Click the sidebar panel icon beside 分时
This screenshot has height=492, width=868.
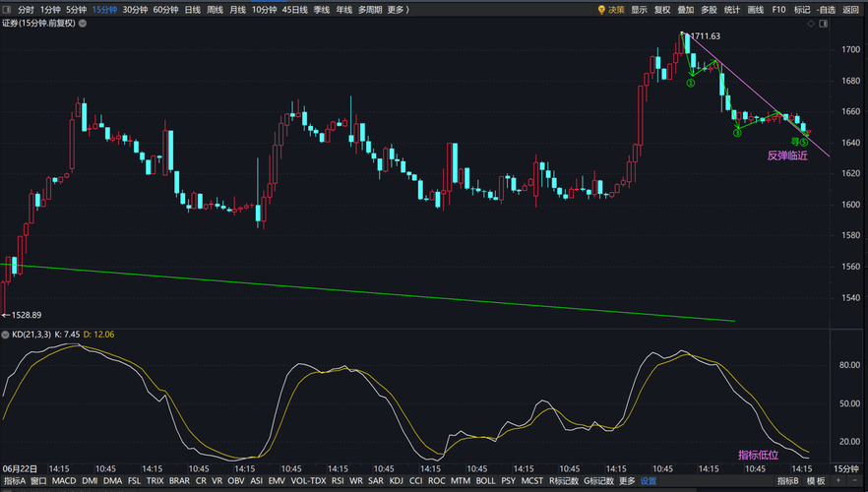[x=7, y=10]
